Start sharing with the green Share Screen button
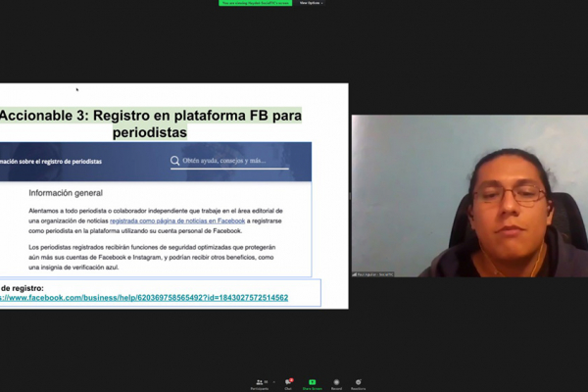 [312, 384]
